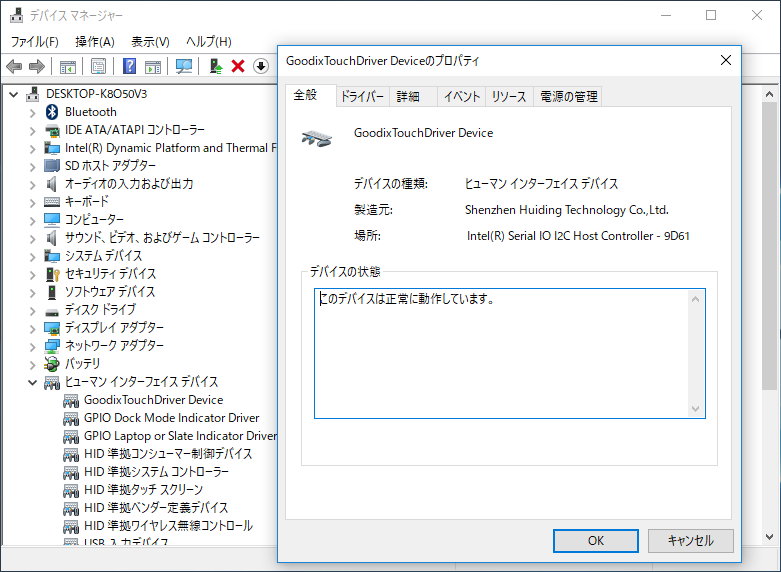This screenshot has width=781, height=572.
Task: Collapse the DESKTOP-K8O50V3 root node
Action: tap(14, 94)
